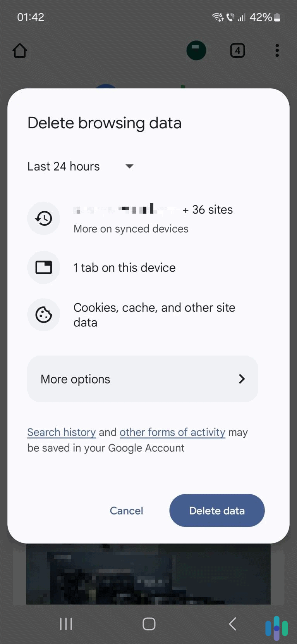The width and height of the screenshot is (297, 644).
Task: Click the browsing history clock icon
Action: coord(43,218)
